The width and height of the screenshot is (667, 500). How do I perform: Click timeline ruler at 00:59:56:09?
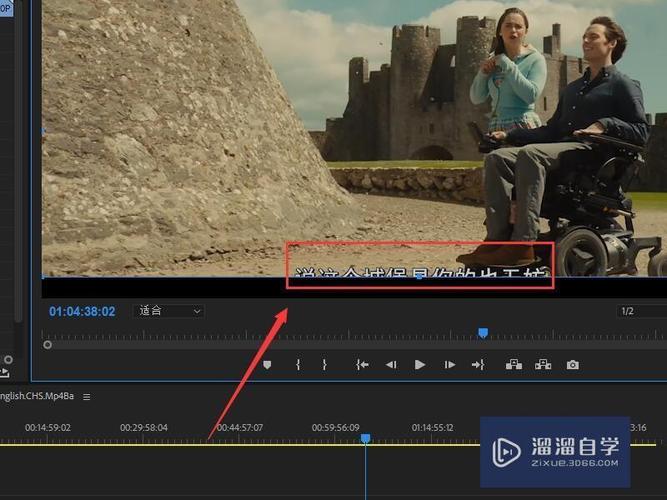(336, 428)
